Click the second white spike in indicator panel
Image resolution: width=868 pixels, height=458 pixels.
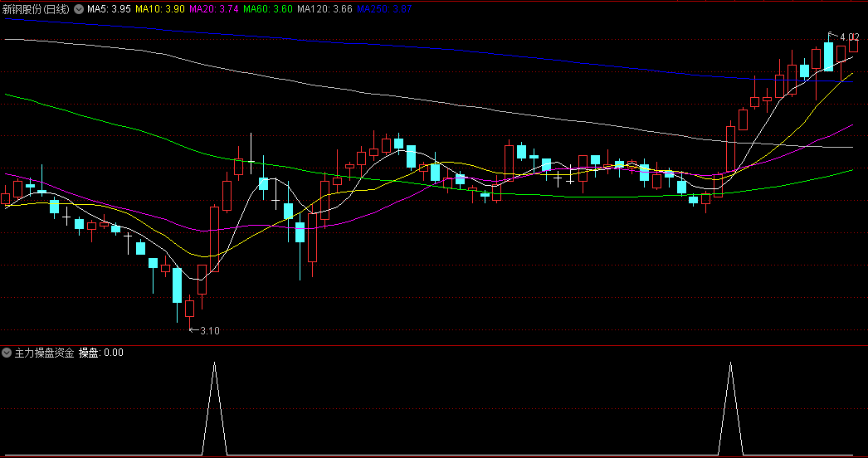point(731,409)
